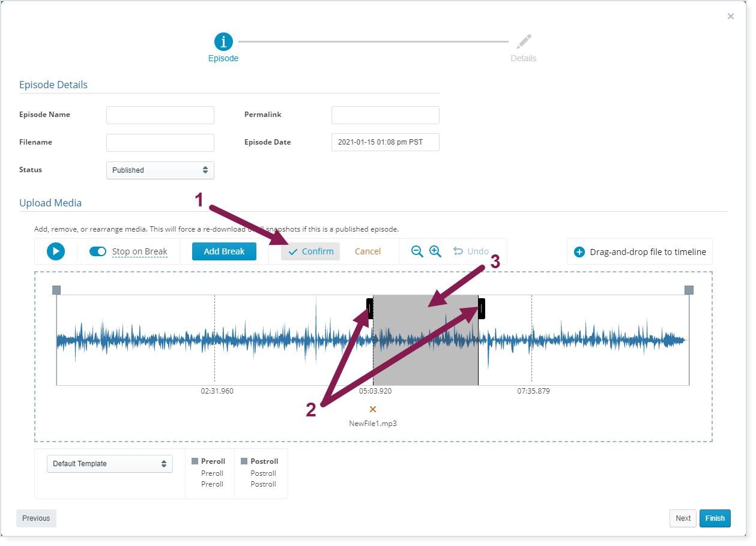
Task: Click the Postroll square icon
Action: click(x=244, y=461)
